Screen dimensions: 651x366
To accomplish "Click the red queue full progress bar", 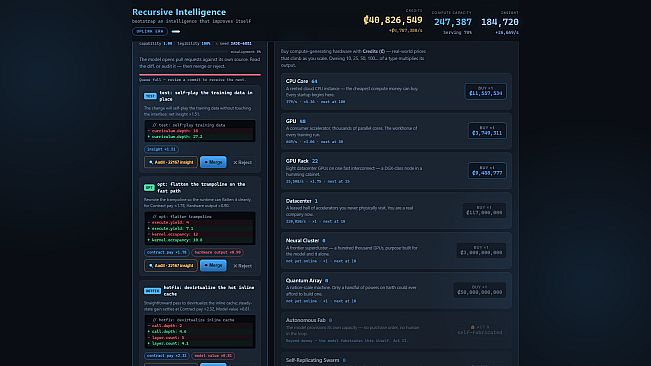I will click(200, 75).
